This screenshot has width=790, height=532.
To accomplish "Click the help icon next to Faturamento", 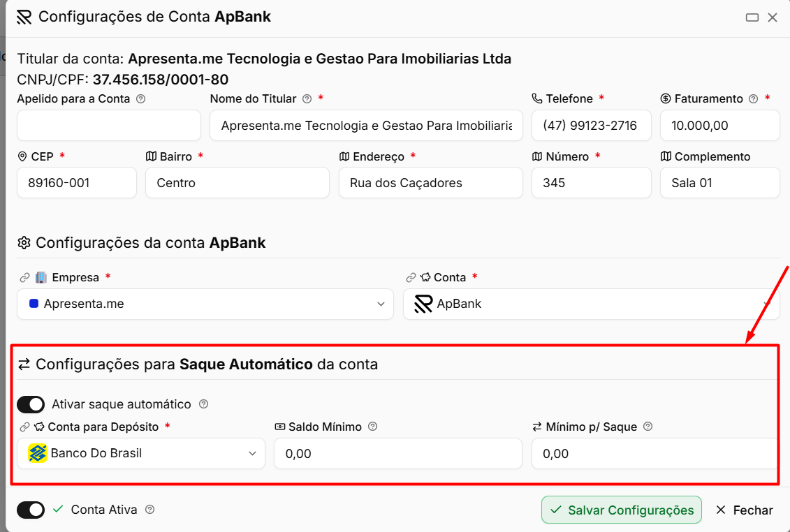I will (x=753, y=98).
